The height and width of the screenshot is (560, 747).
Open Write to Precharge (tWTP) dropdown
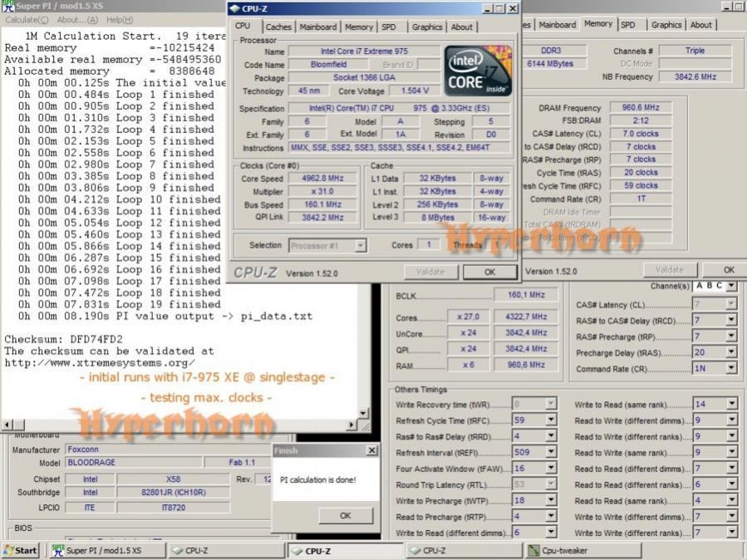(x=551, y=500)
